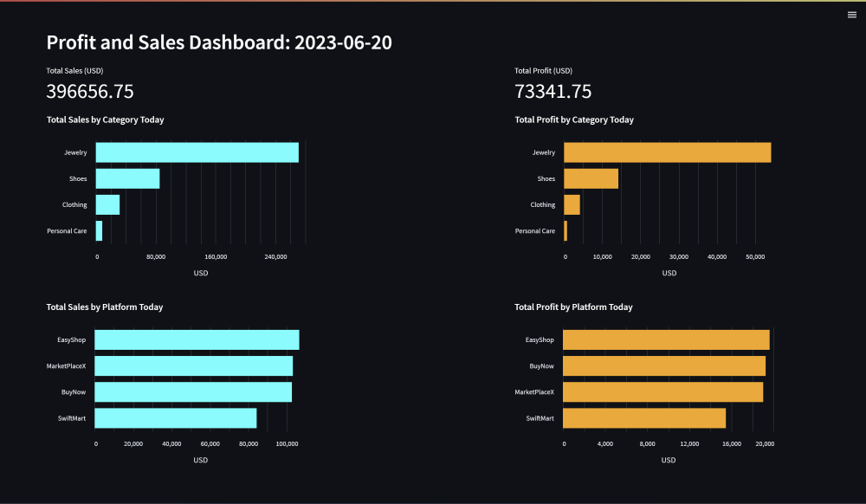Screen dimensions: 866x504
Task: Click the Jewelry bar in Sales by Category
Action: [197, 152]
